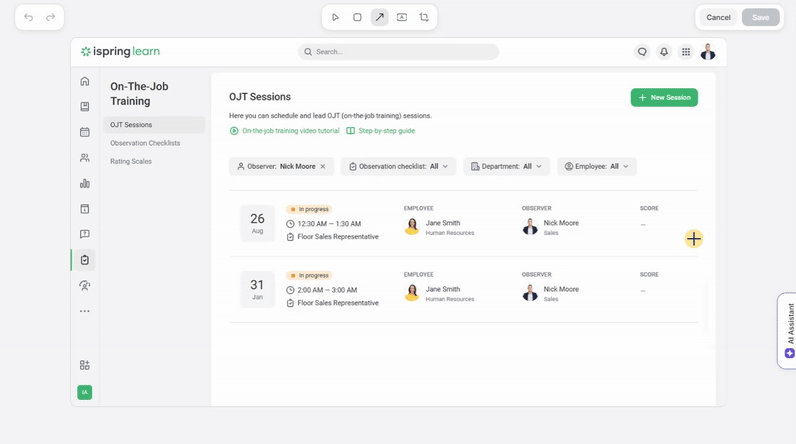Open Rating Scales menu item
Image resolution: width=796 pixels, height=444 pixels.
pos(131,161)
